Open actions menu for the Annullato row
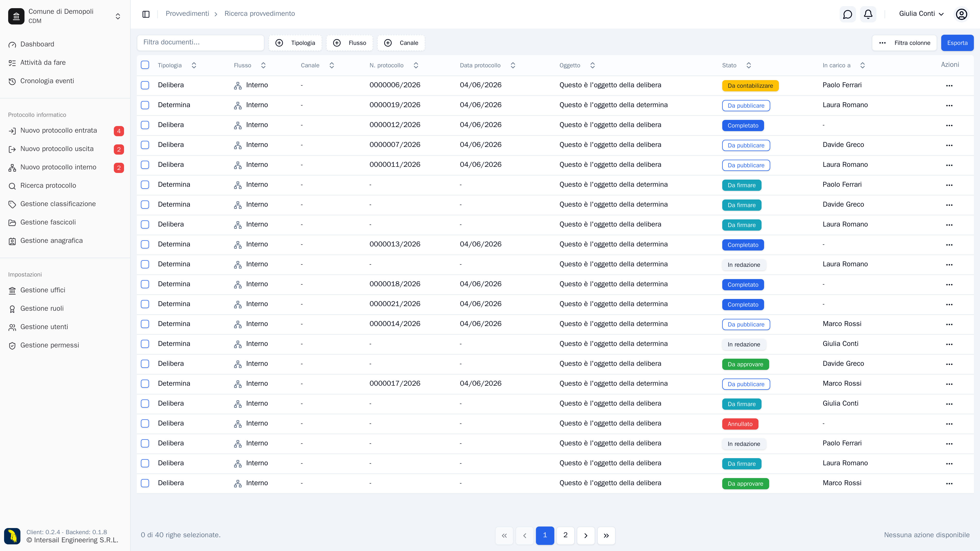Screen dimensions: 980x551 point(949,424)
